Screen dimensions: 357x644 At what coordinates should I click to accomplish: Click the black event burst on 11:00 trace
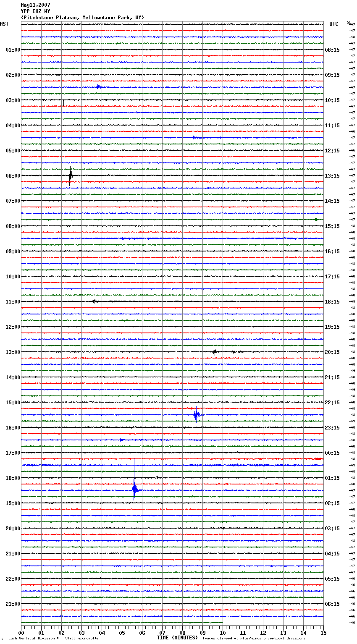(x=95, y=301)
